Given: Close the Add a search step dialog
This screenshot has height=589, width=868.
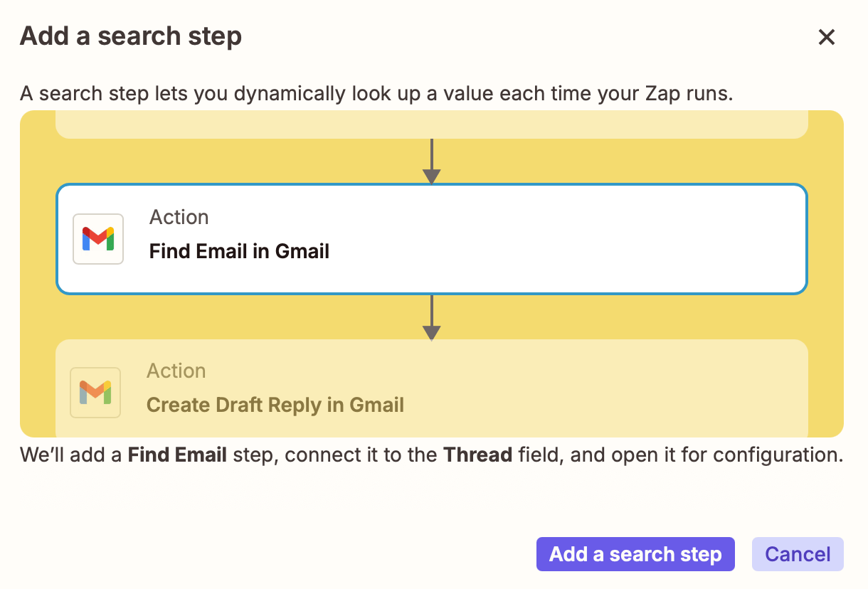Looking at the screenshot, I should [x=826, y=37].
